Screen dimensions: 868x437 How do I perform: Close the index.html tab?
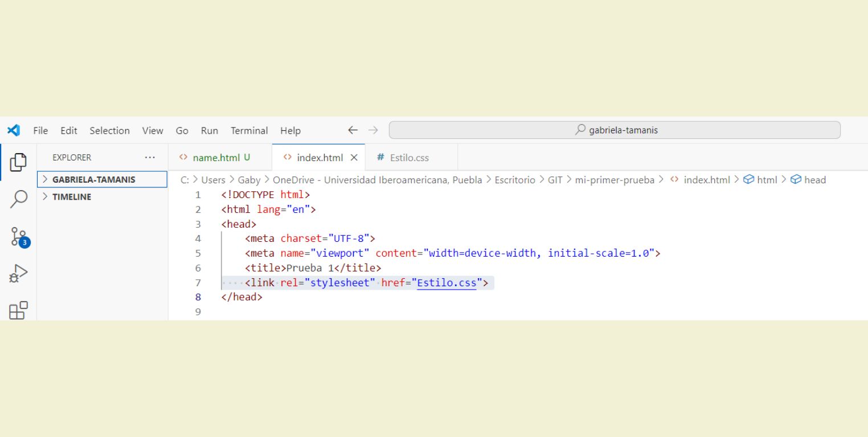354,158
